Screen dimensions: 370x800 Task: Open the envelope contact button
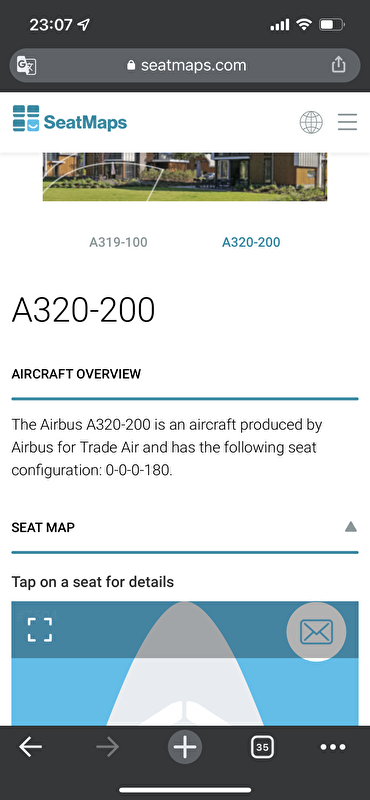point(316,632)
